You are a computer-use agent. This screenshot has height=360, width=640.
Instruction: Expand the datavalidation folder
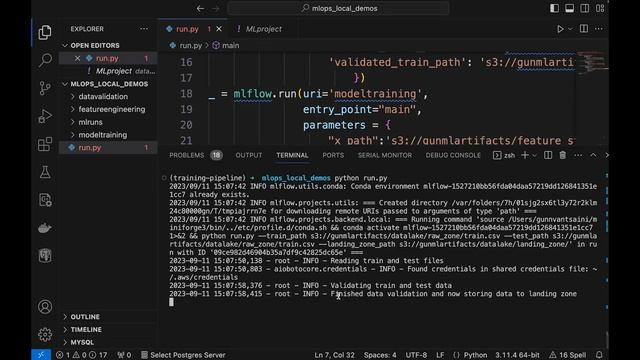(103, 96)
